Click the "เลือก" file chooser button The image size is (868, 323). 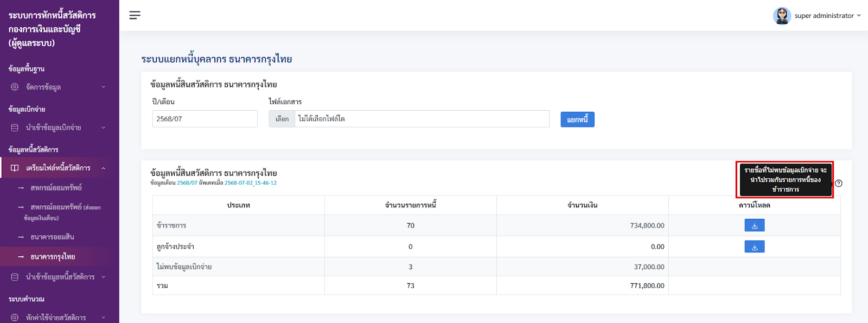tap(282, 119)
